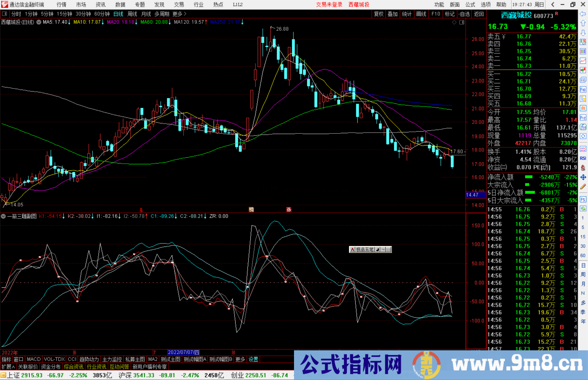Click the window layout icon left of 分时
The image size is (588, 380).
pyautogui.click(x=5, y=14)
